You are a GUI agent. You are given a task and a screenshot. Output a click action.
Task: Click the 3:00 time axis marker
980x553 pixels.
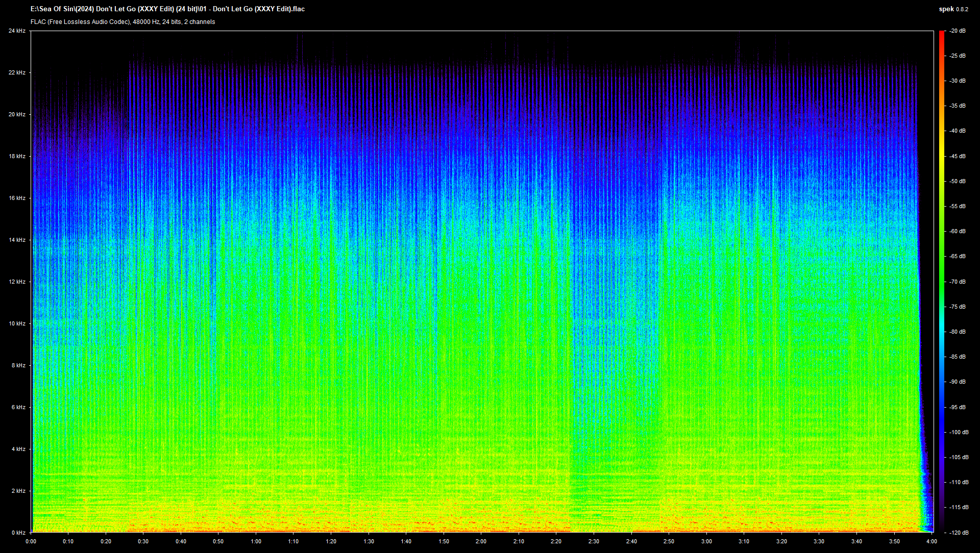[706, 541]
